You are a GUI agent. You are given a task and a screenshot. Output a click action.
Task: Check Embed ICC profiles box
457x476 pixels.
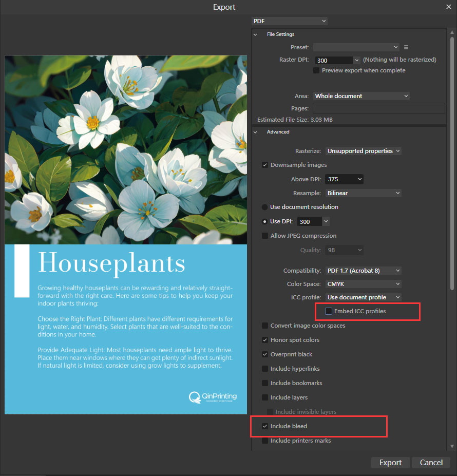coord(329,311)
